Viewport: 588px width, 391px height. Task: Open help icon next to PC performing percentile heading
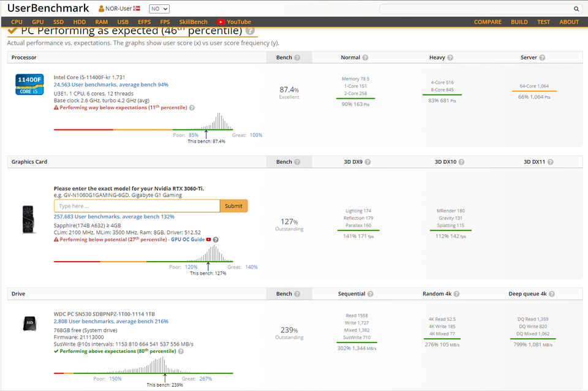[250, 31]
